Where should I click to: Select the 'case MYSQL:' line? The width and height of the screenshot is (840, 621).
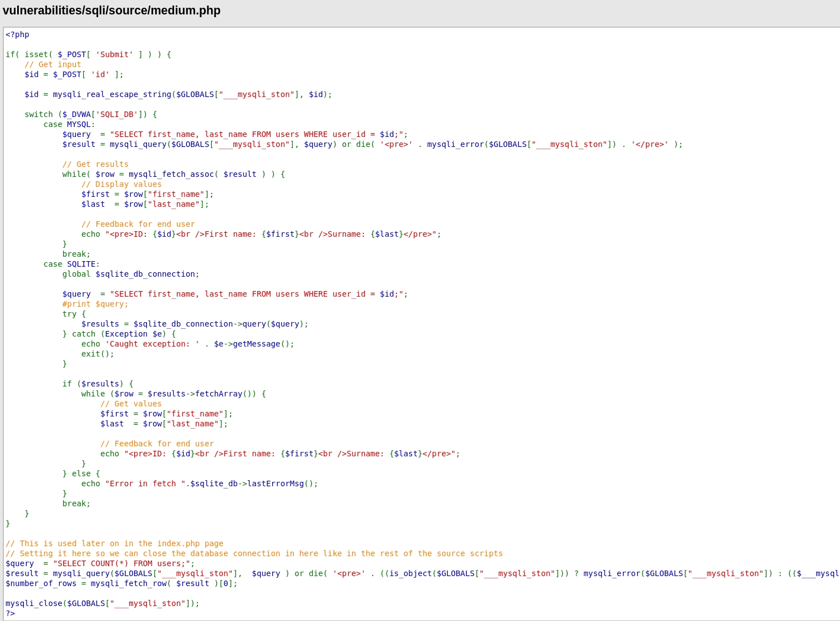click(69, 124)
